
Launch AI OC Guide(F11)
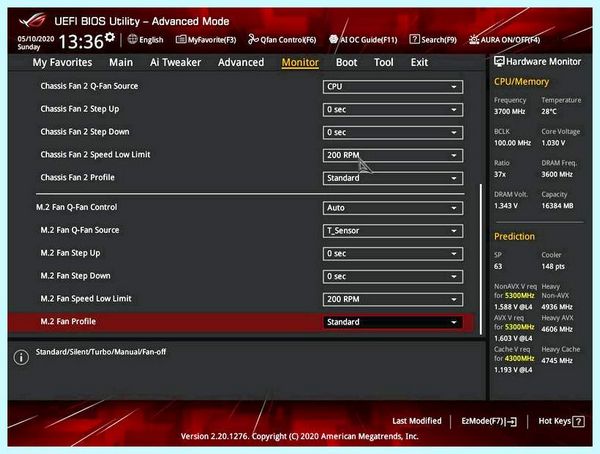(363, 39)
